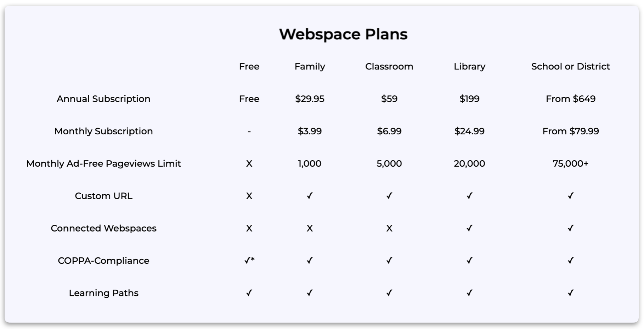This screenshot has height=329, width=644.
Task: Click the Webspace Plans heading
Action: tap(343, 34)
